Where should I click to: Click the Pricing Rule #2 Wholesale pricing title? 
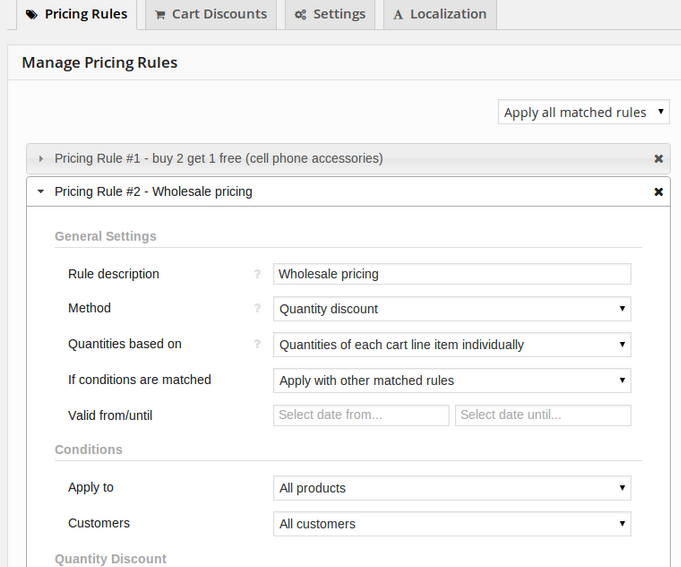click(x=153, y=191)
